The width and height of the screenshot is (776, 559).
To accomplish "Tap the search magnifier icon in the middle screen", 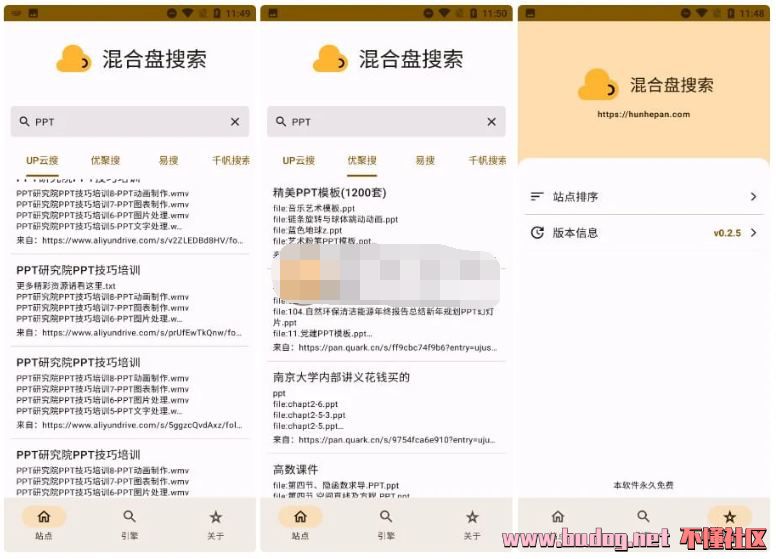I will (281, 121).
